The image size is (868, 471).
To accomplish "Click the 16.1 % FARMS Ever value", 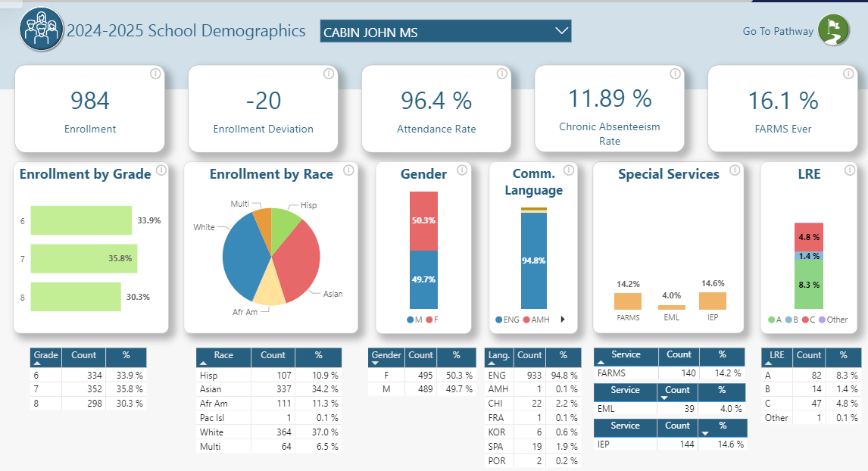I will click(782, 101).
